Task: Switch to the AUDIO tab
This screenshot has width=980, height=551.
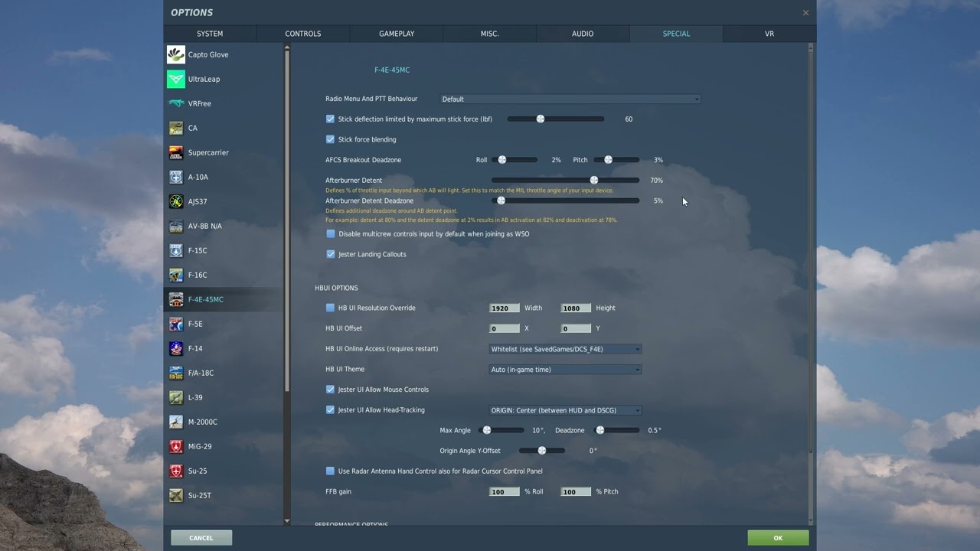Action: (583, 34)
